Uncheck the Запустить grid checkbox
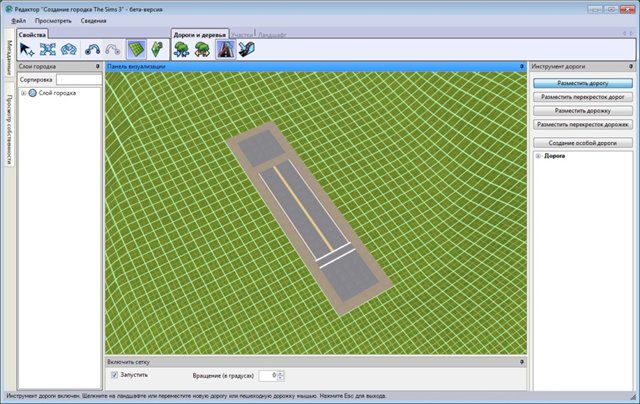 [x=115, y=375]
